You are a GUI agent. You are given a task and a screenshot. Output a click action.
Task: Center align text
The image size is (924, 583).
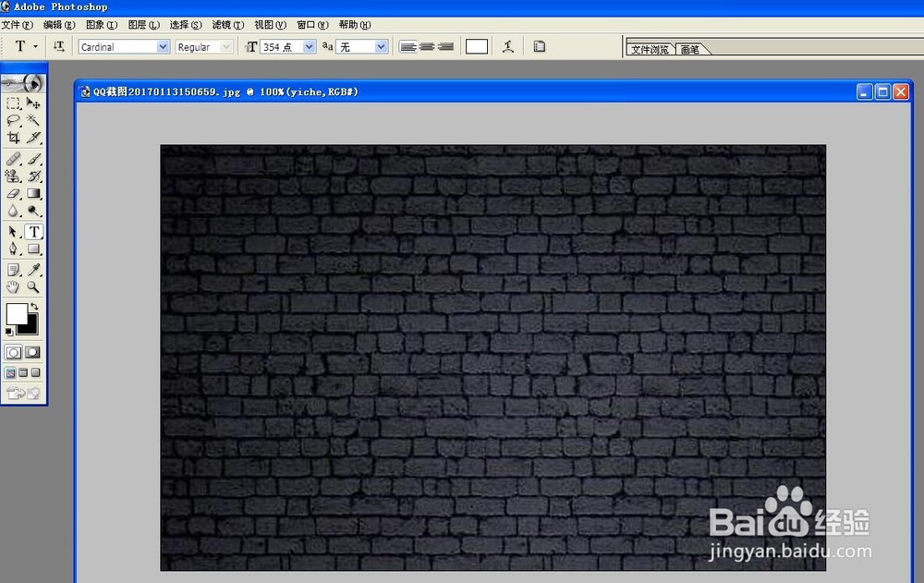427,46
